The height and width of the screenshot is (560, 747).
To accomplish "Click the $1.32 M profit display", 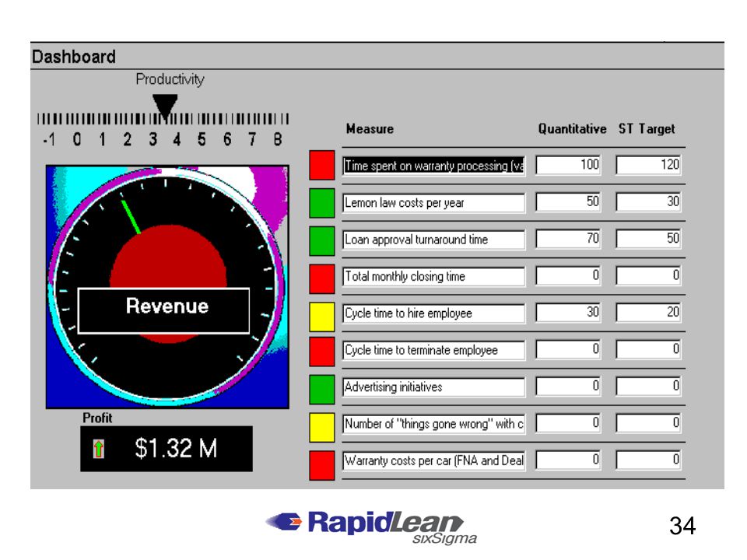I will click(x=167, y=449).
